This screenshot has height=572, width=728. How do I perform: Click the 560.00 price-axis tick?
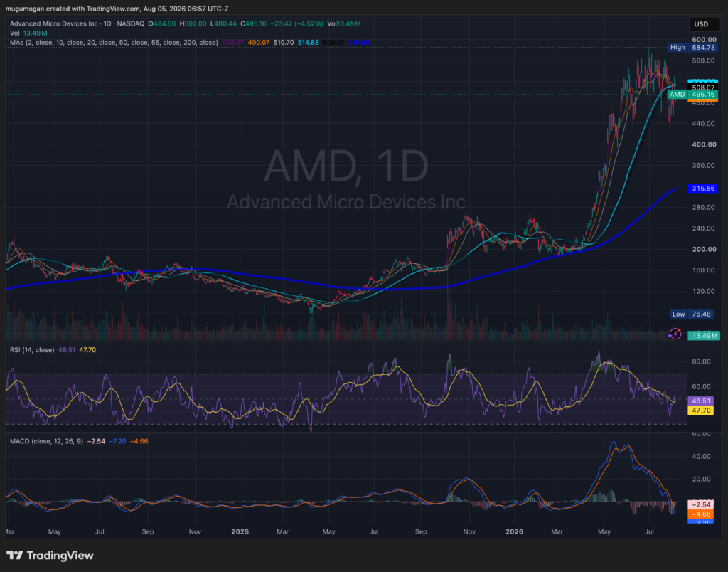click(703, 61)
